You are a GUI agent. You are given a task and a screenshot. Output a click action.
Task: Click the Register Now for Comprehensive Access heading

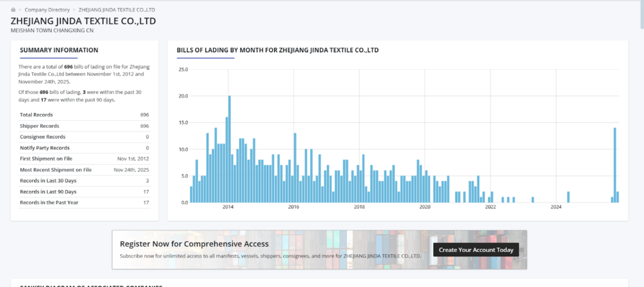[194, 244]
